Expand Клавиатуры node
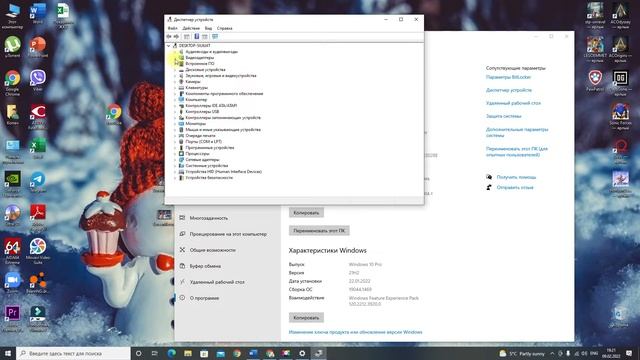Screen dimensions: 640x360 175,88
